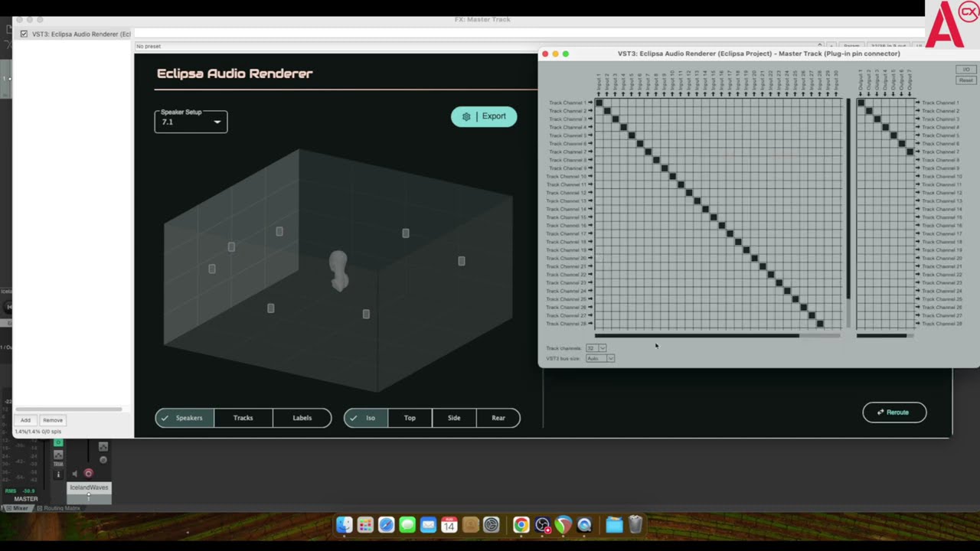
Task: Open the Speaker Setup 7.1 dropdown
Action: click(191, 121)
